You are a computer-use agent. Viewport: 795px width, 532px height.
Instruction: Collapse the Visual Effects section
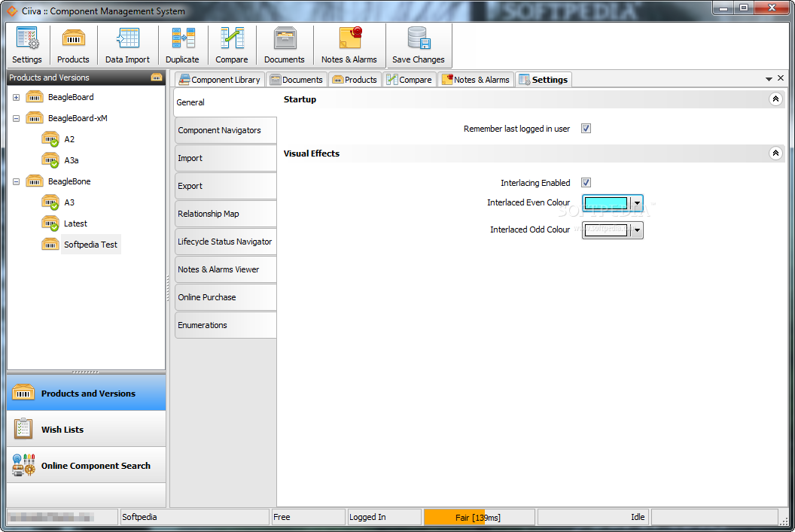(775, 153)
